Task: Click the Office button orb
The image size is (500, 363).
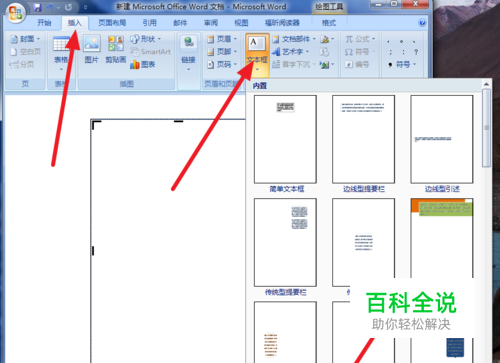Action: point(15,13)
